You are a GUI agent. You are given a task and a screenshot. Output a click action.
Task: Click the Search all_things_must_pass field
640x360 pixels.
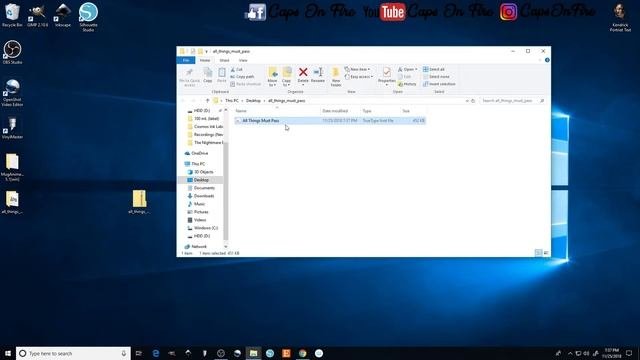tap(512, 101)
